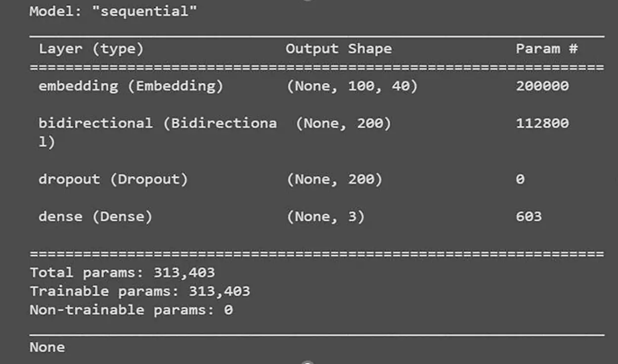Click the 603 parameter count

tap(529, 217)
